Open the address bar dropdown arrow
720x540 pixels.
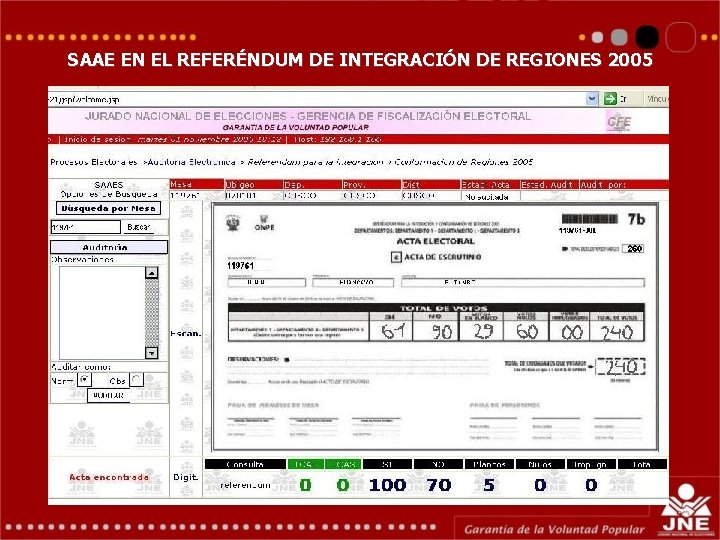coord(592,99)
